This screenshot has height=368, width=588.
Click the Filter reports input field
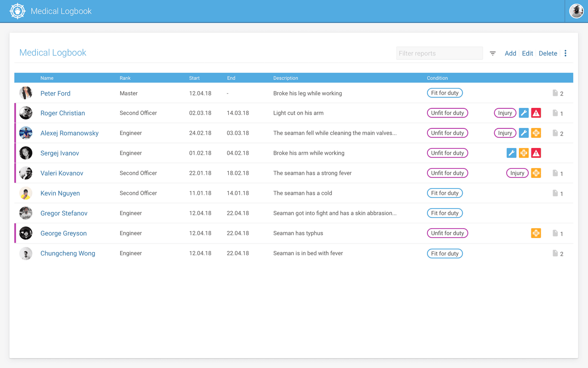point(439,53)
